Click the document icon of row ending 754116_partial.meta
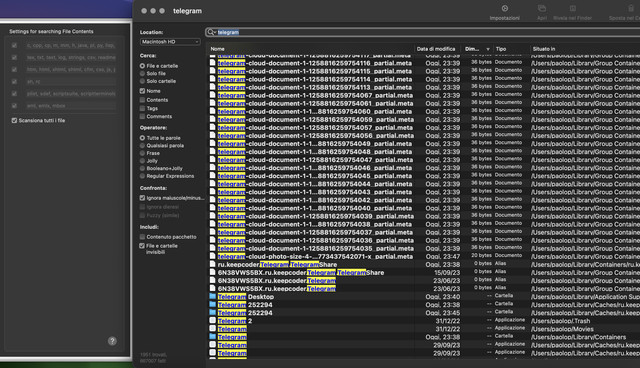The height and width of the screenshot is (368, 640). 213,63
